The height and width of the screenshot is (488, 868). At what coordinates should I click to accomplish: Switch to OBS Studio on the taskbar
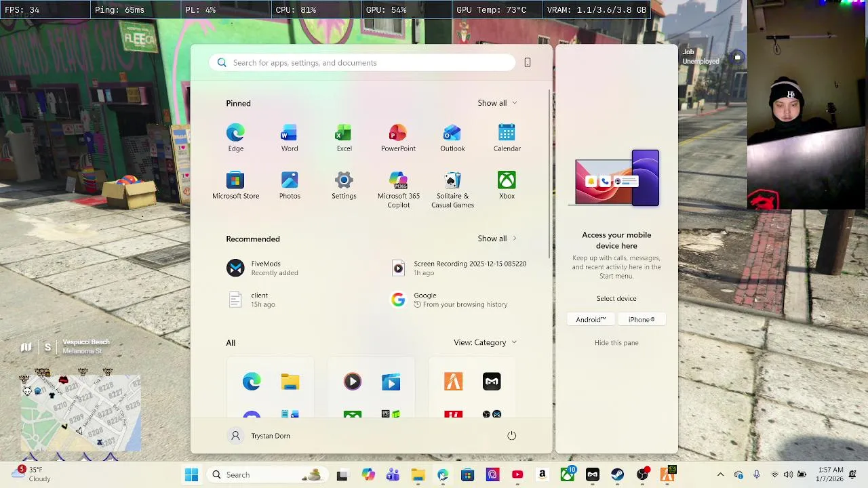pyautogui.click(x=642, y=475)
